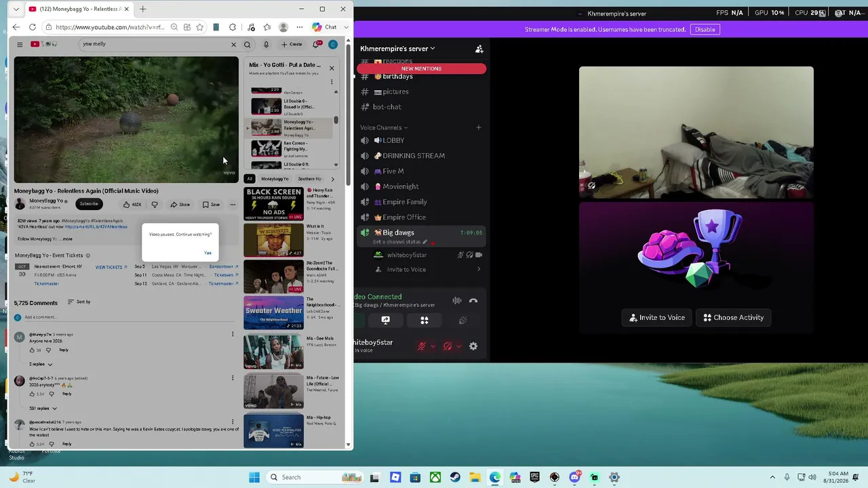Open the VIEW TICKETS link
The image size is (868, 488).
point(111,267)
